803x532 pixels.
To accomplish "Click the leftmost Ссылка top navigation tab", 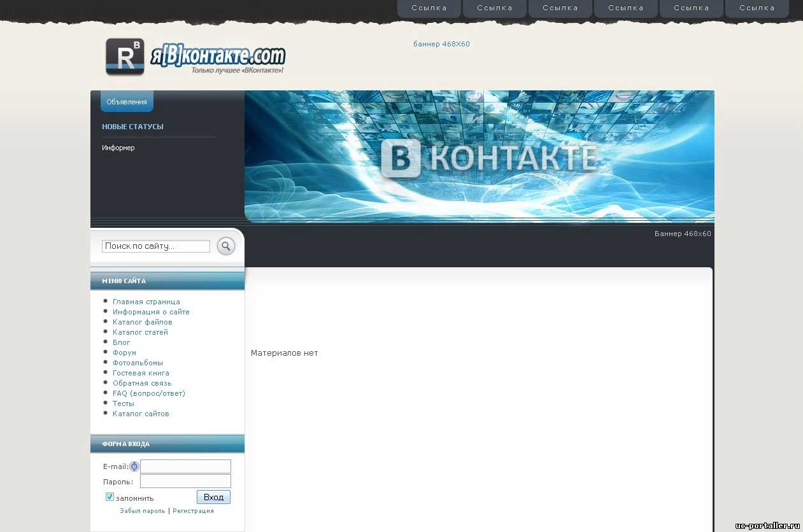I will [429, 8].
